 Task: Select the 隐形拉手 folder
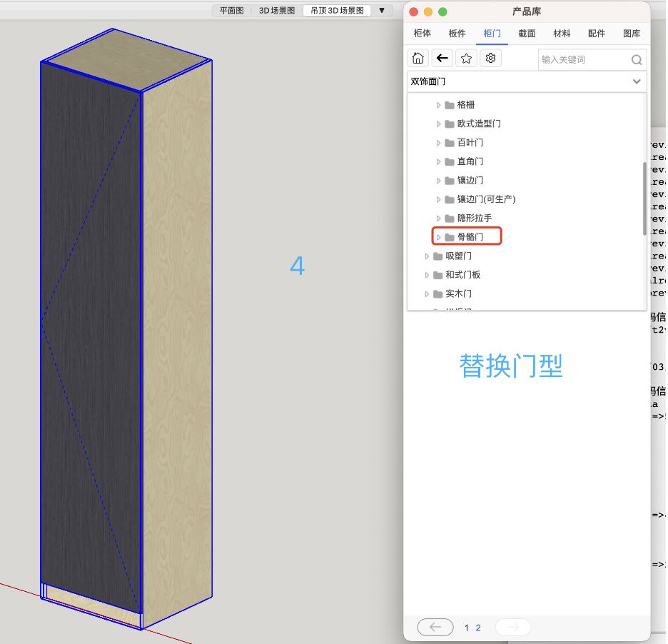[x=474, y=218]
